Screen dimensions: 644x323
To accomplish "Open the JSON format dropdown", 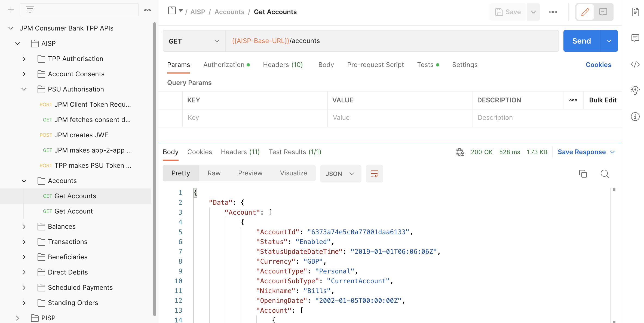I will coord(341,174).
